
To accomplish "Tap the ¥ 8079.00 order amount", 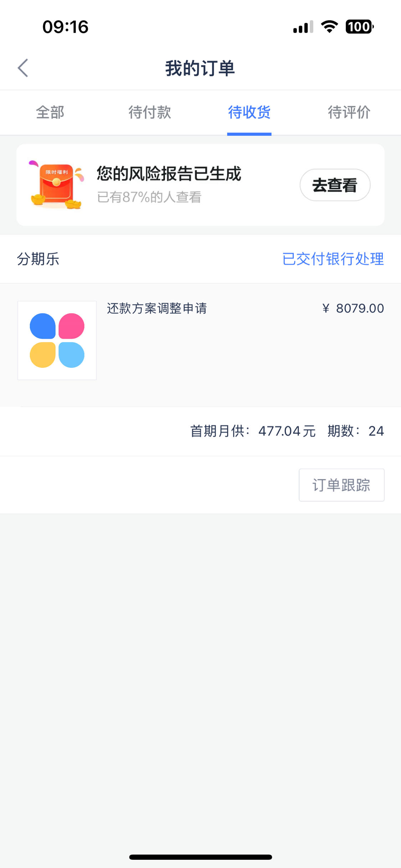I will tap(353, 308).
